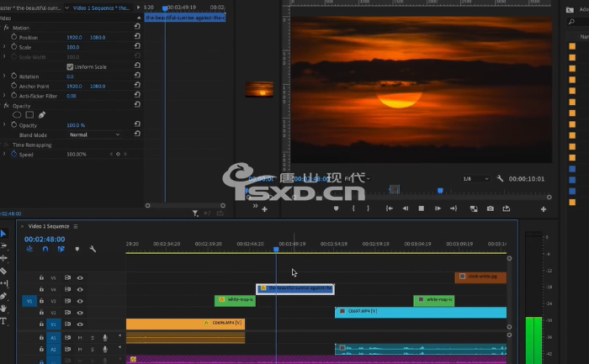The image size is (589, 364).
Task: Pick the free draw bezier mask pen
Action: pyautogui.click(x=42, y=115)
